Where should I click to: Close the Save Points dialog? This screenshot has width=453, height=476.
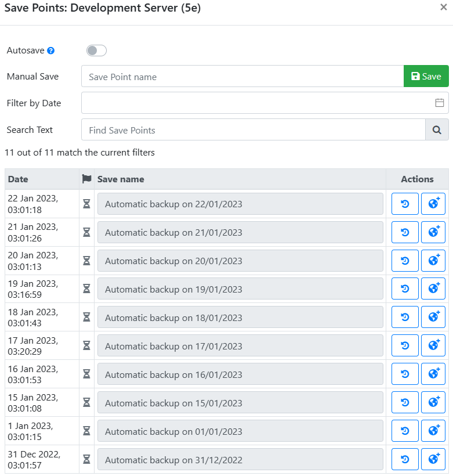pyautogui.click(x=444, y=8)
